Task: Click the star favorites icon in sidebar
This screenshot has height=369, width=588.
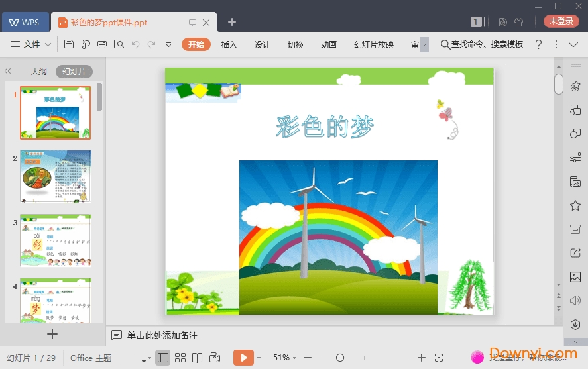Action: [x=575, y=205]
